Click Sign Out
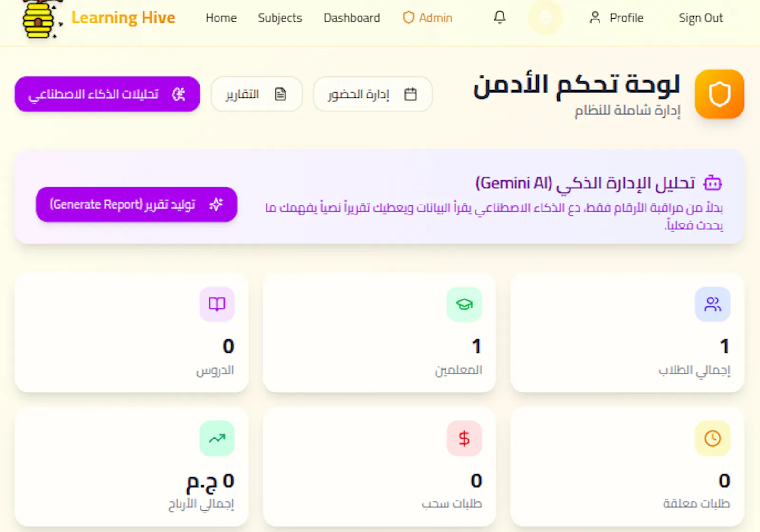This screenshot has height=532, width=760. [x=701, y=18]
